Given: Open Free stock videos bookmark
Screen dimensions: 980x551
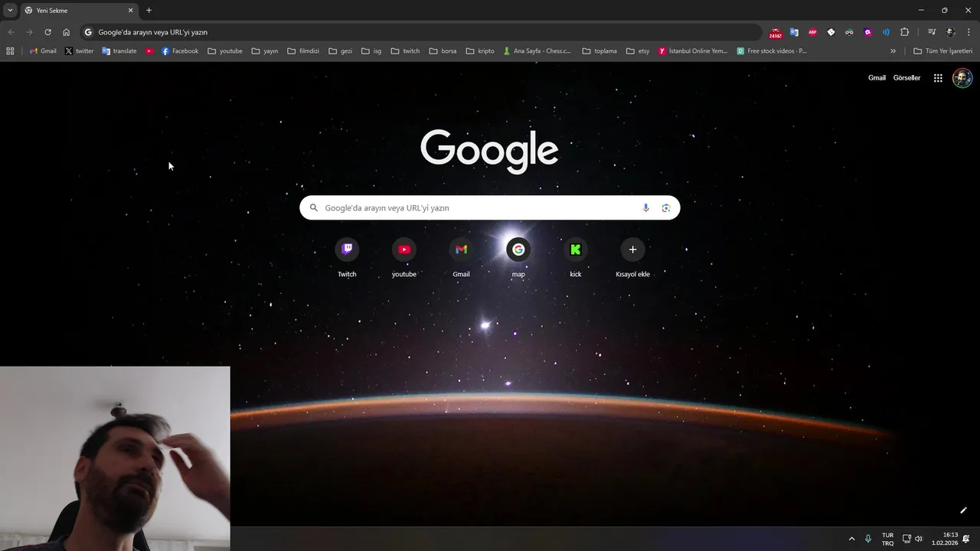Looking at the screenshot, I should [x=772, y=51].
